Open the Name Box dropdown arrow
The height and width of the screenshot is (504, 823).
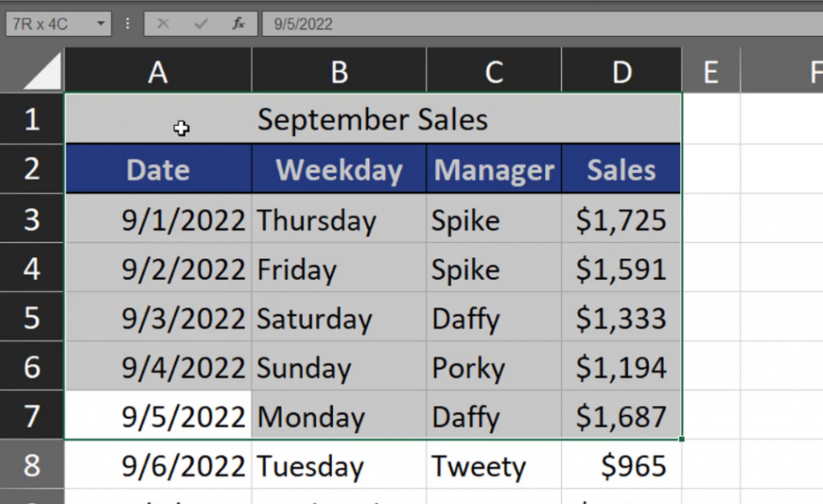pyautogui.click(x=101, y=24)
